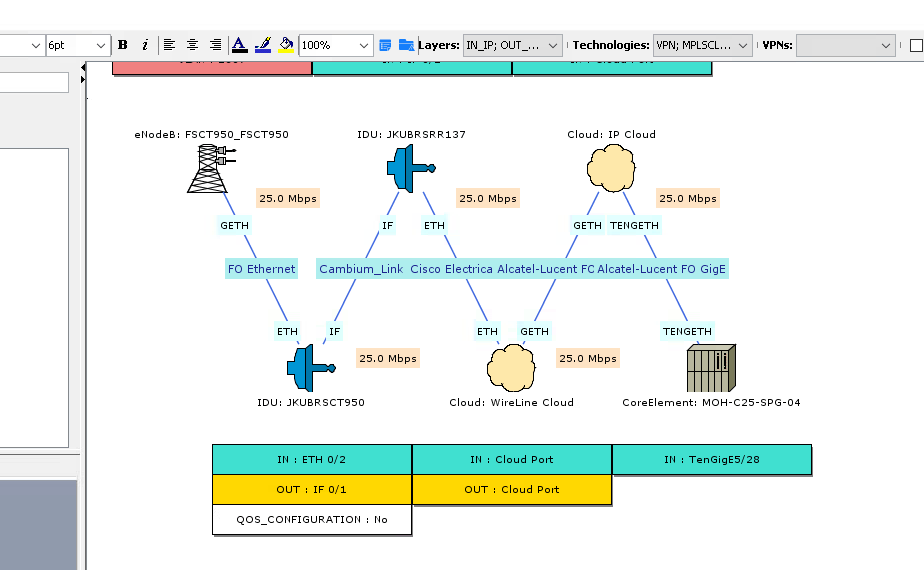Tick the checkbox right of the VPNs dropdown
Screen dimensions: 924x570
pyautogui.click(x=916, y=45)
